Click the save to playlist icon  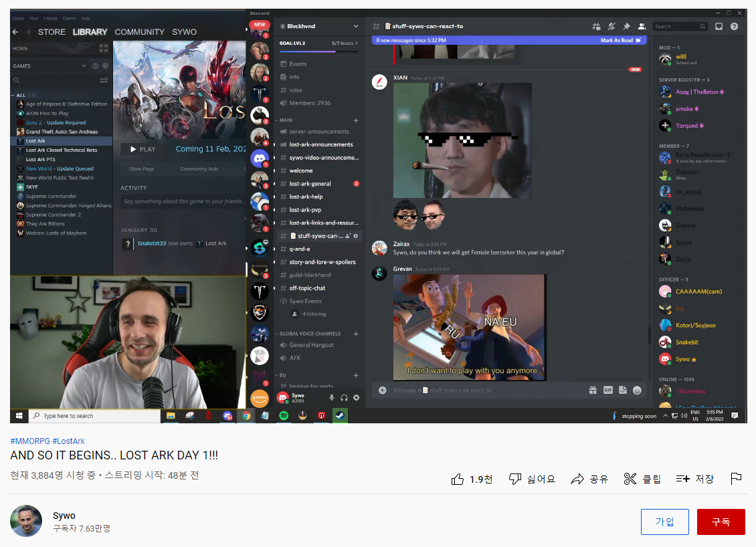682,479
